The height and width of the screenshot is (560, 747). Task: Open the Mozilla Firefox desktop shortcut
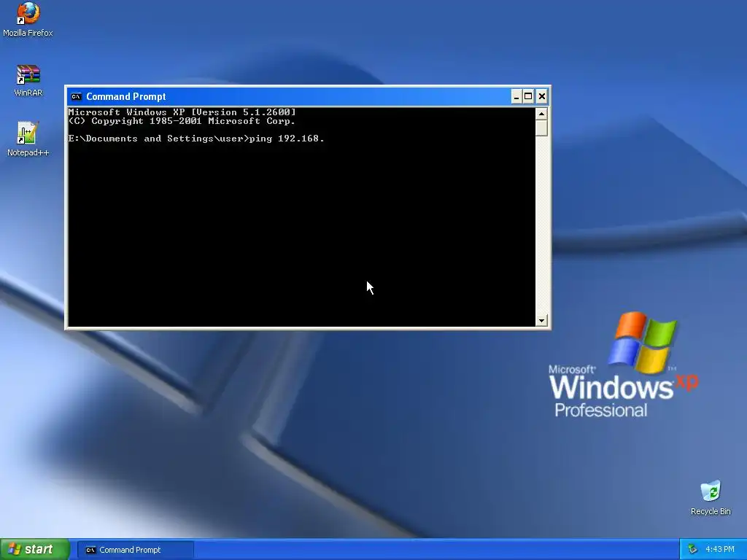coord(28,19)
